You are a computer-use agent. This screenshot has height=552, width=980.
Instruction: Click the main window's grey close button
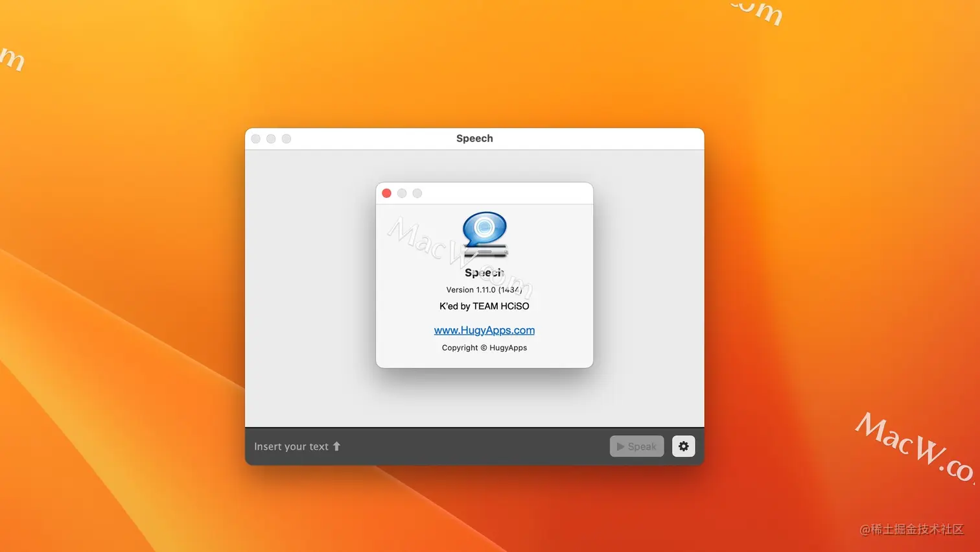[x=256, y=139]
